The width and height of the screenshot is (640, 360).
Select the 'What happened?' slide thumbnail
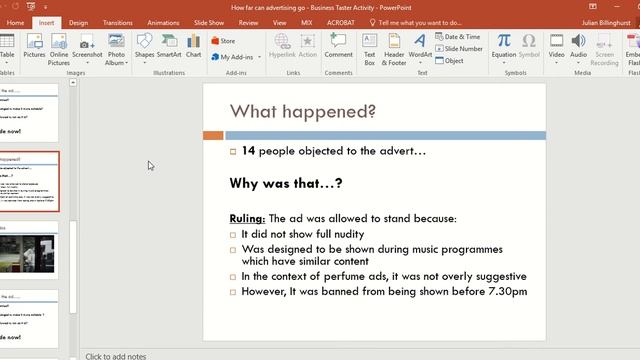[x=29, y=181]
